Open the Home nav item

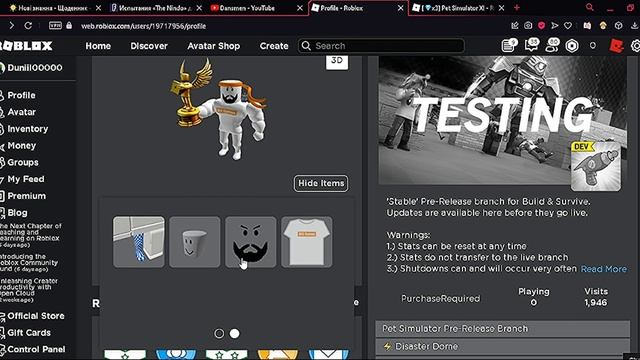98,46
